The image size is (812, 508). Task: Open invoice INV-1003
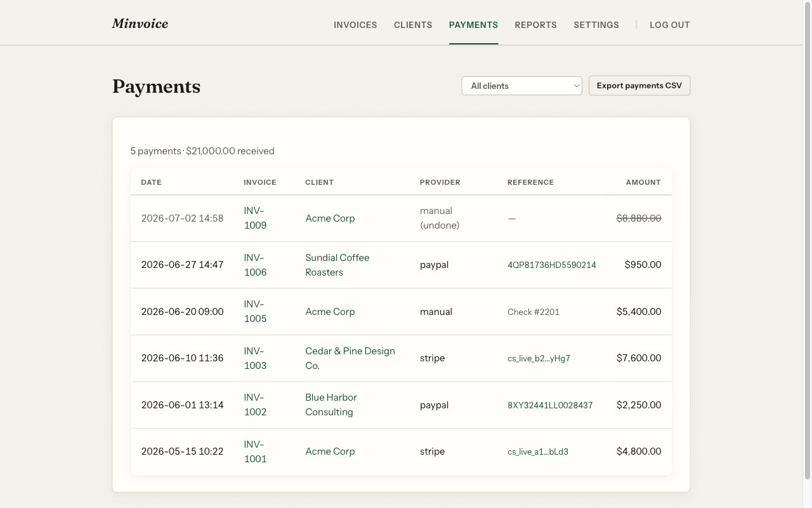255,358
